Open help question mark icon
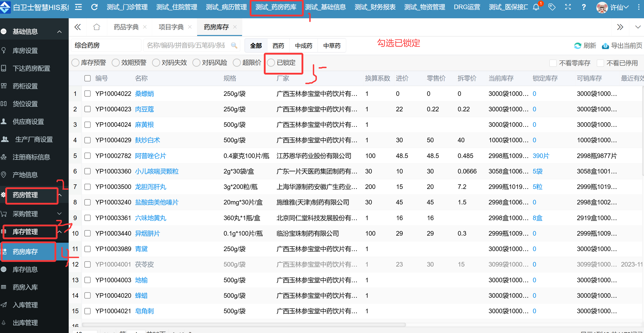The image size is (644, 333). [x=584, y=7]
